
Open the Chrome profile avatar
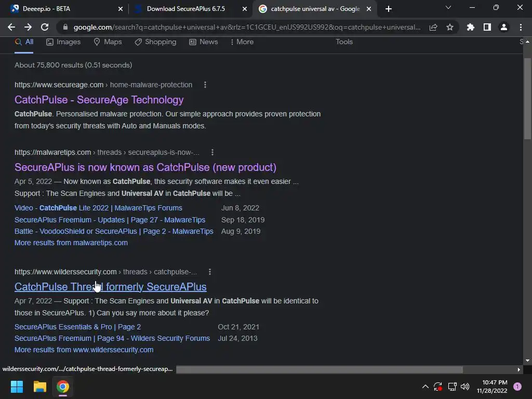pos(504,27)
